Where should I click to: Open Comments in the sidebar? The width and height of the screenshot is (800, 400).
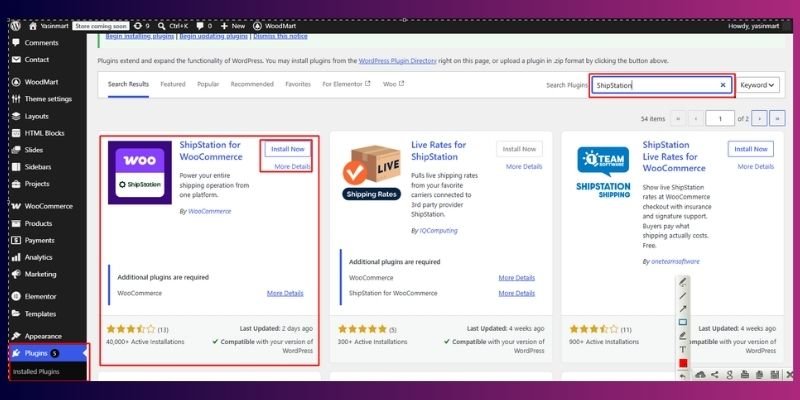pyautogui.click(x=41, y=43)
